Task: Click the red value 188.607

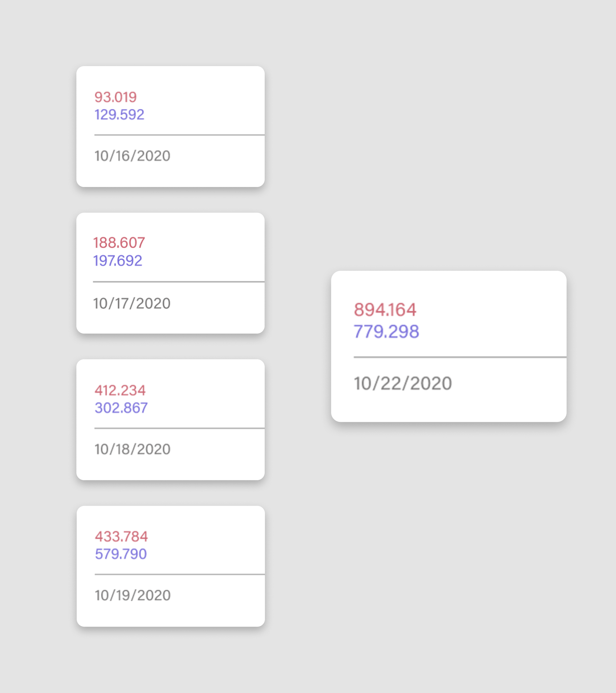Action: pos(119,243)
